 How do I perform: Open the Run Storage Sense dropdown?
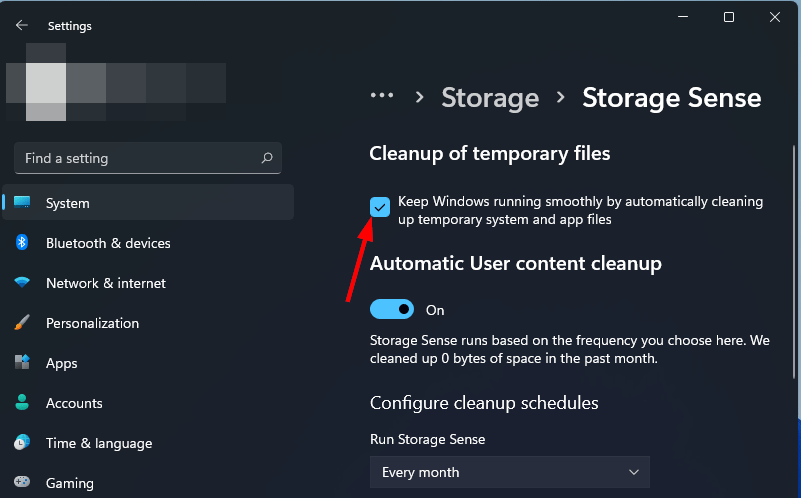coord(510,472)
